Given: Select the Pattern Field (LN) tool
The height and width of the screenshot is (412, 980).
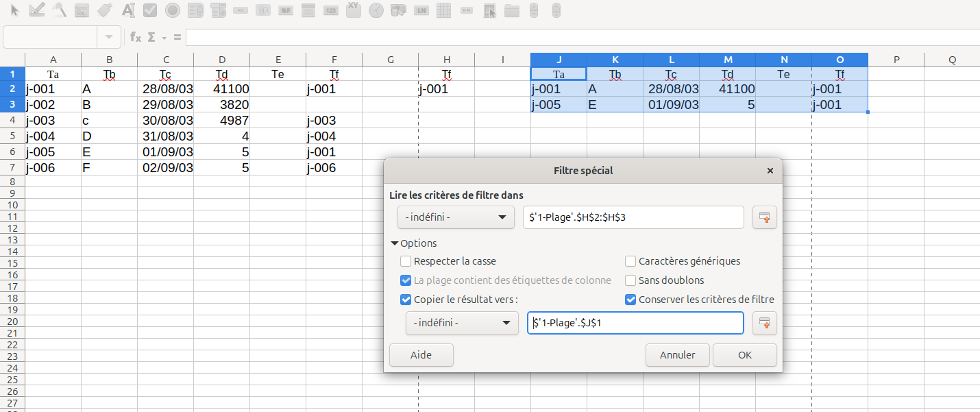Looking at the screenshot, I should (421, 10).
